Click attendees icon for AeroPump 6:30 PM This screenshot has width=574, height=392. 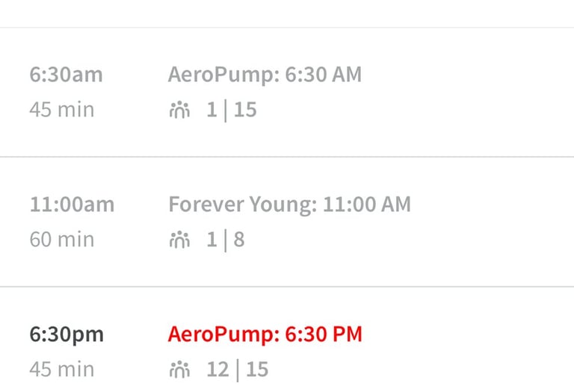coord(179,370)
